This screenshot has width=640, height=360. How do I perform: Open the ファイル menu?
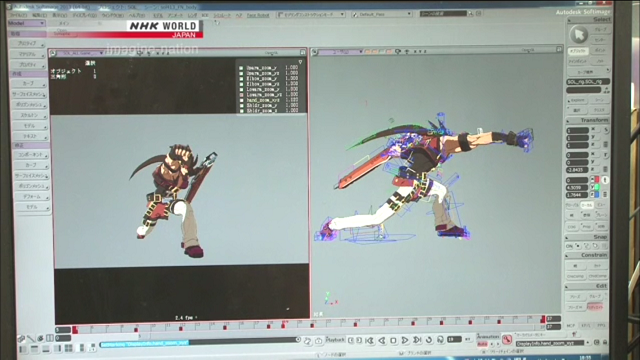click(x=19, y=15)
